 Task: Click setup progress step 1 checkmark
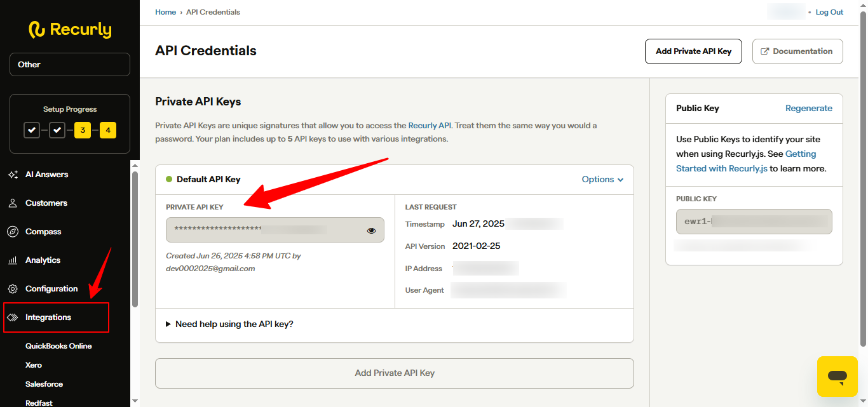32,130
